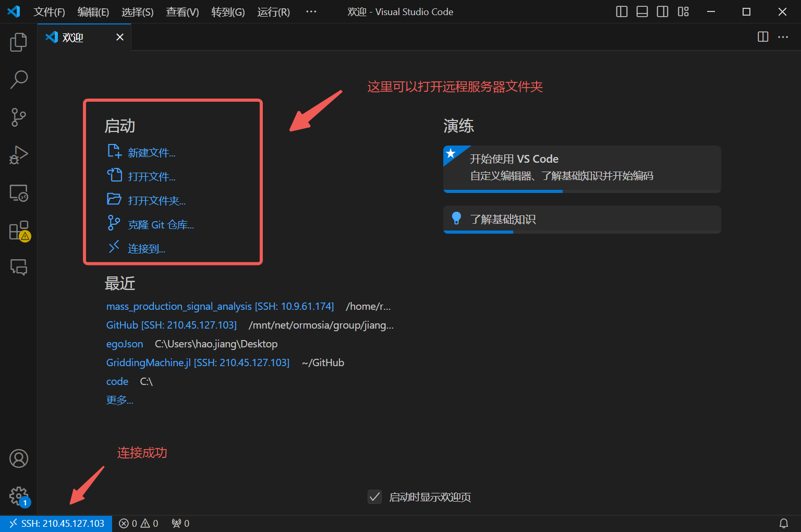Open the 查看(V) menu

click(x=183, y=11)
